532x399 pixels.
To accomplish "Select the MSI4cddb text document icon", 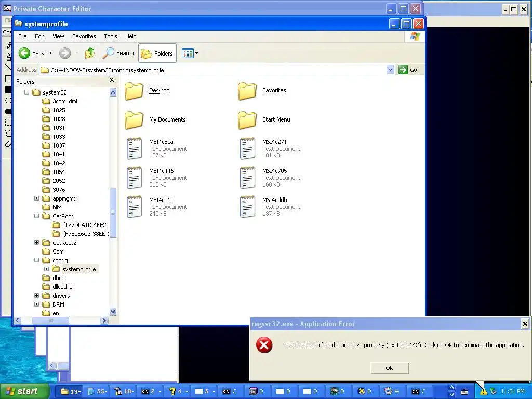I will [x=247, y=207].
